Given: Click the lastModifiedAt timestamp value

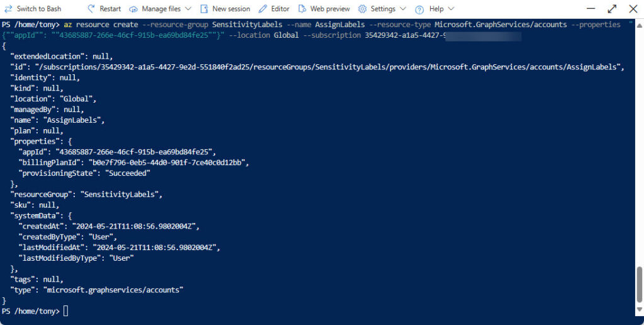Looking at the screenshot, I should 154,248.
